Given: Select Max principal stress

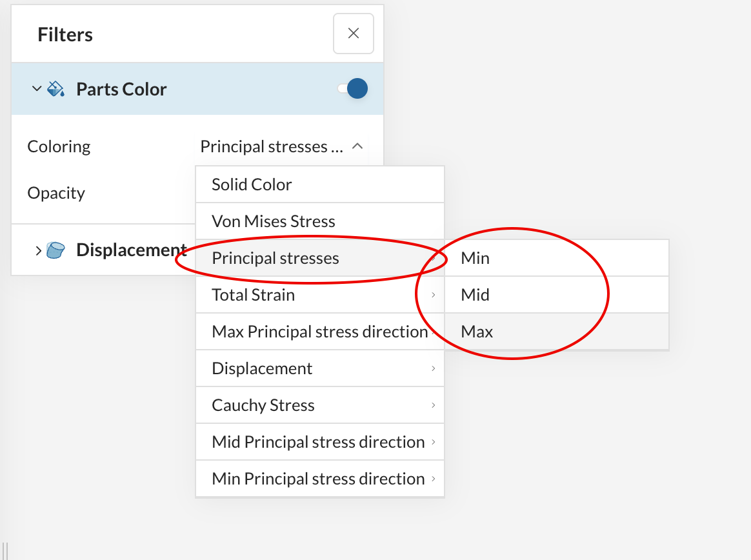Looking at the screenshot, I should click(x=556, y=332).
